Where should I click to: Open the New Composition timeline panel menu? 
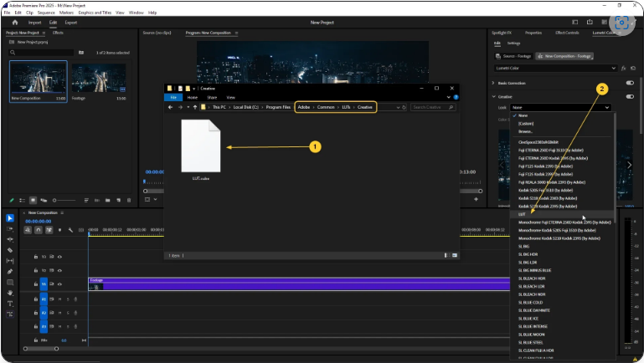pos(62,212)
